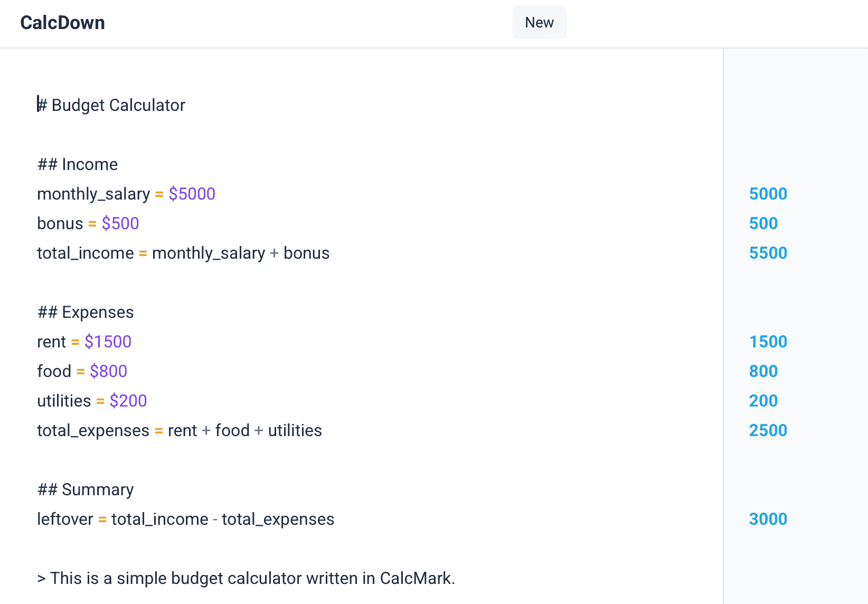Place cursor in Budget Calculator heading
The height and width of the screenshot is (604, 868).
pos(118,105)
